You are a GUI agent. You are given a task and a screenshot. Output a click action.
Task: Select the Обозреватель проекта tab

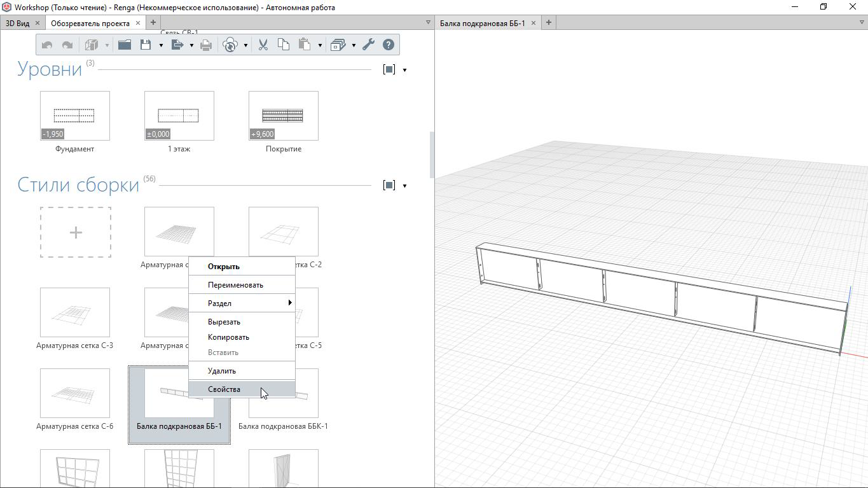pyautogui.click(x=90, y=23)
